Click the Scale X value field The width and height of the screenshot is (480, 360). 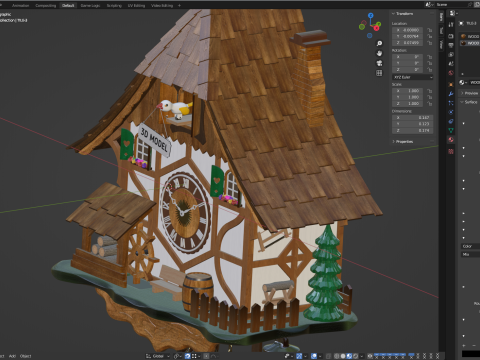point(408,91)
